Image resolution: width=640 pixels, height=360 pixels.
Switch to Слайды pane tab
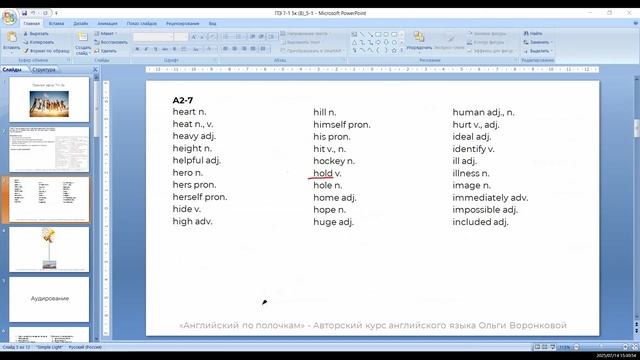click(13, 70)
